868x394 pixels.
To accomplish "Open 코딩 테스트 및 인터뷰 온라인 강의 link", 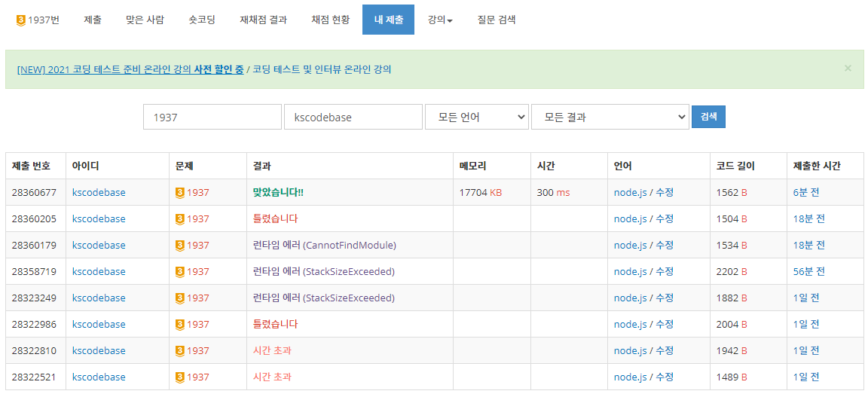I will [x=322, y=69].
